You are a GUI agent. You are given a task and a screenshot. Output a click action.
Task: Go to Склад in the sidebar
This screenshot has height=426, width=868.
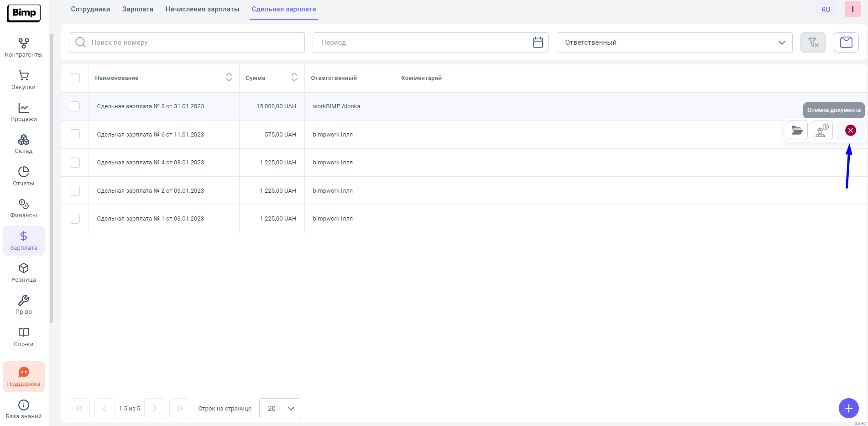tap(24, 144)
